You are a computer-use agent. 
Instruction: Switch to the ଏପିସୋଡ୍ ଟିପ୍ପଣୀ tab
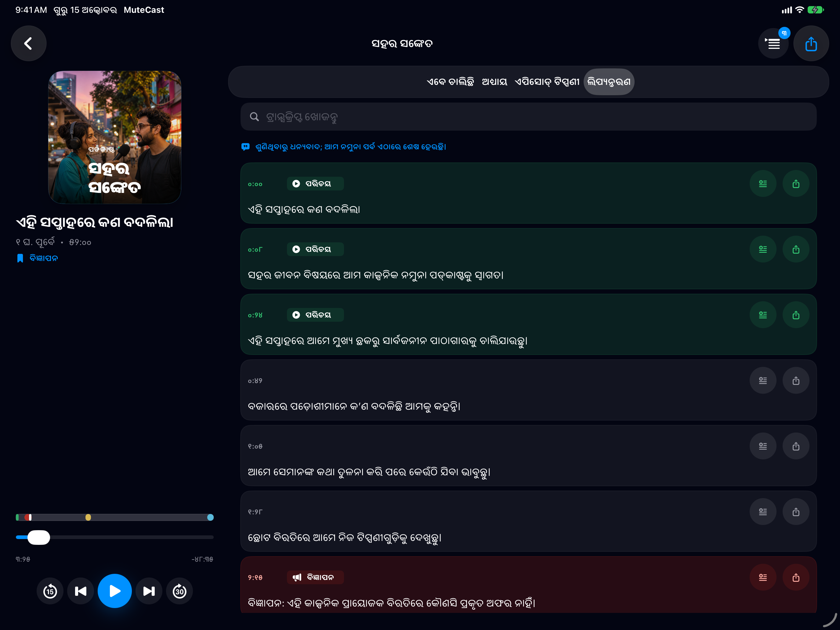click(x=547, y=81)
